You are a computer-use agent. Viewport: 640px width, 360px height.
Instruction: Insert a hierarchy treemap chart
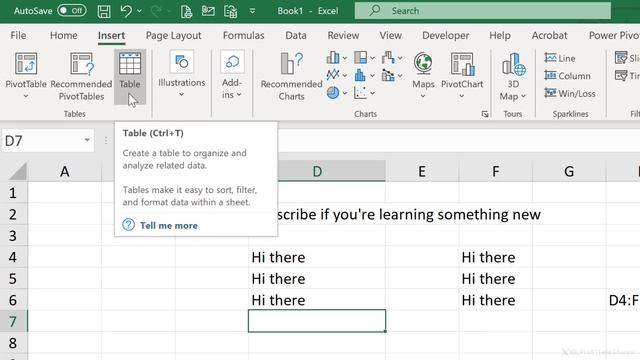pos(364,58)
